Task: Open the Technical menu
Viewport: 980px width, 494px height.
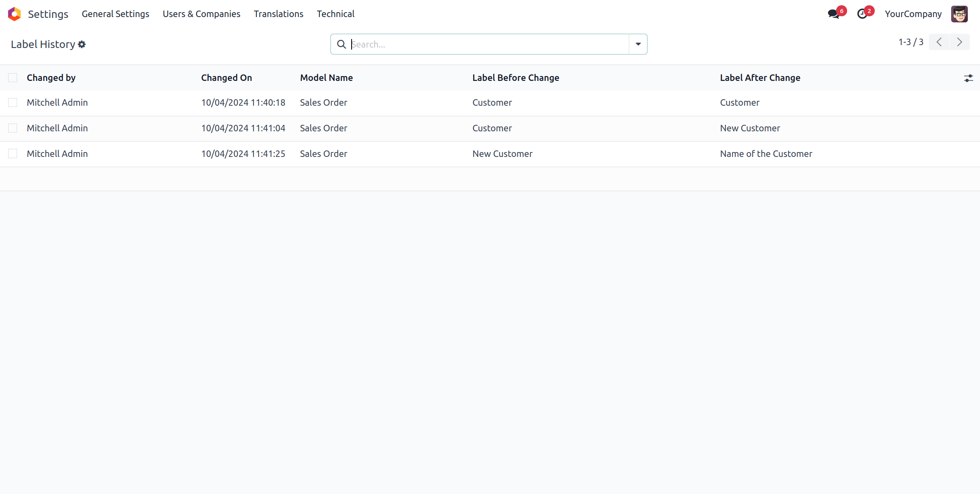Action: point(335,14)
